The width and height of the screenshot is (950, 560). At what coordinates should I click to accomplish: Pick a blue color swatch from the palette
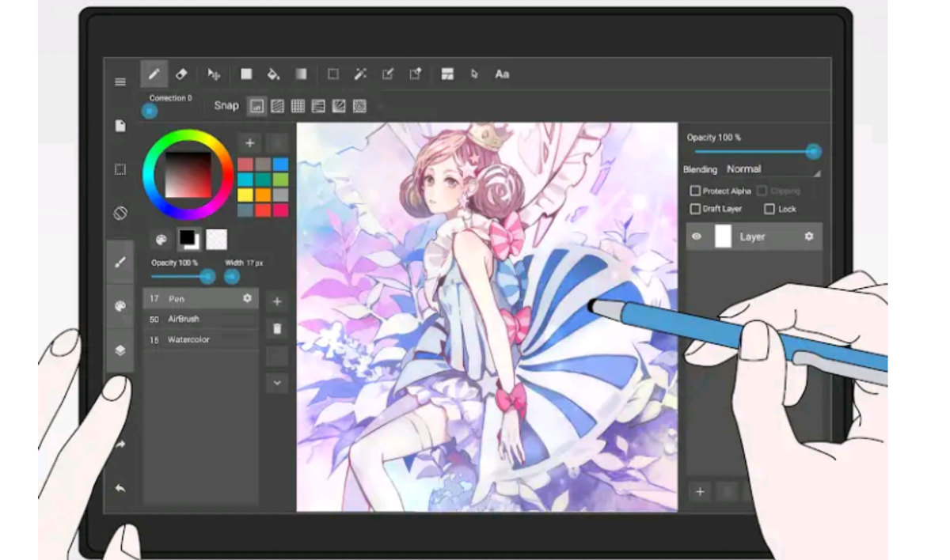(281, 165)
